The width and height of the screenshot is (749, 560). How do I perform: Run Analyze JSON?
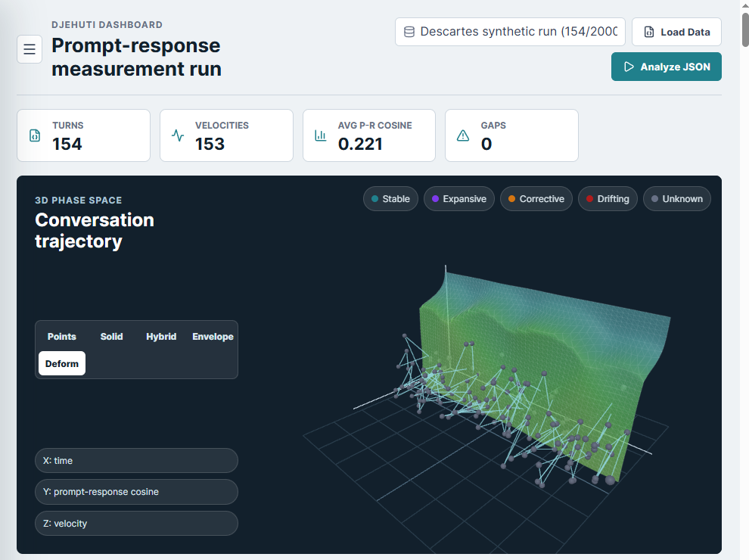[667, 67]
